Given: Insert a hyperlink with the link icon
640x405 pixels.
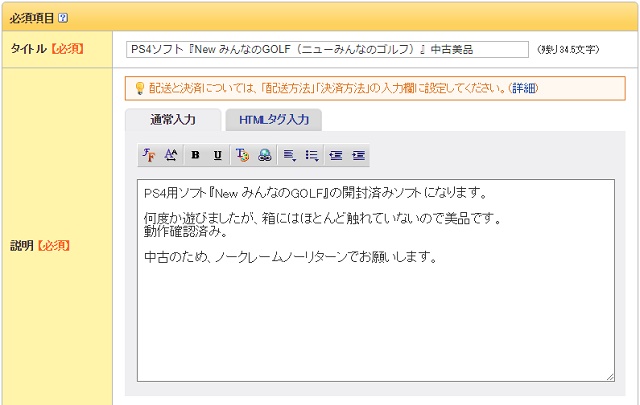Looking at the screenshot, I should (265, 155).
